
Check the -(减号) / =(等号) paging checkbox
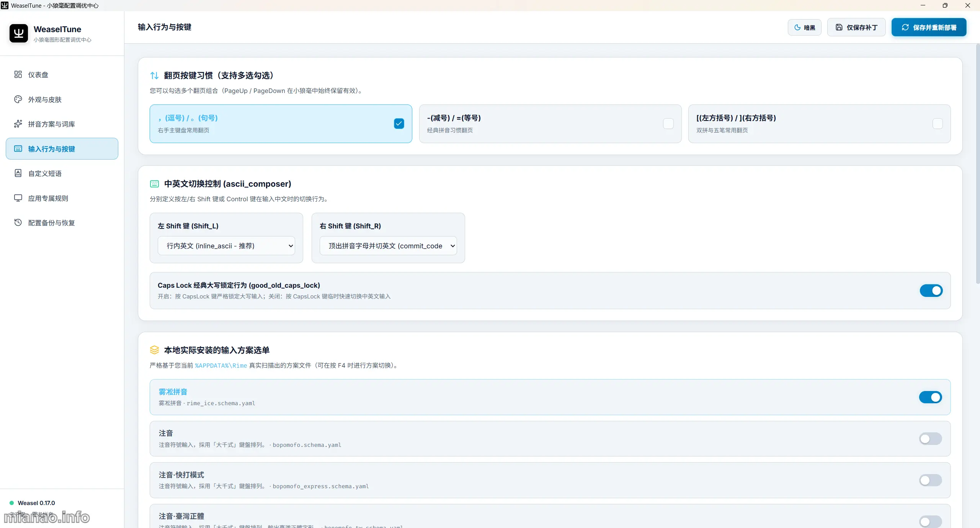click(668, 124)
